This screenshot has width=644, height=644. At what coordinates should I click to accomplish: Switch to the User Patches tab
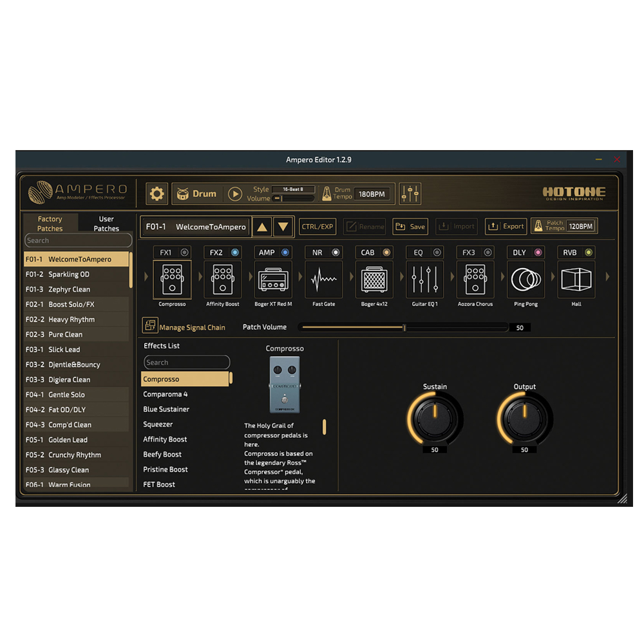(x=106, y=223)
